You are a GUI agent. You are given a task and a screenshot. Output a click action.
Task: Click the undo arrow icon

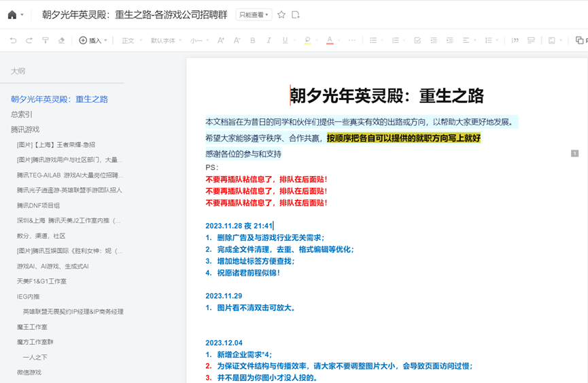pyautogui.click(x=13, y=41)
